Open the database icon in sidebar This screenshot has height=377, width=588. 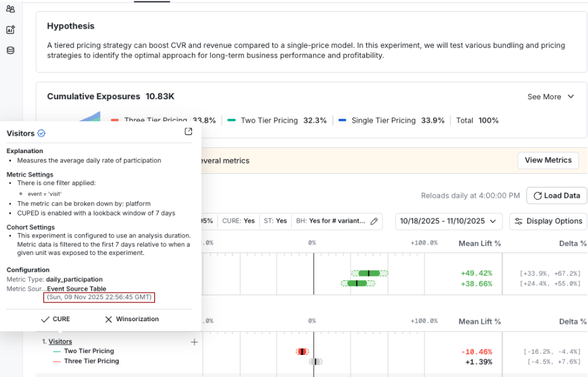(10, 51)
